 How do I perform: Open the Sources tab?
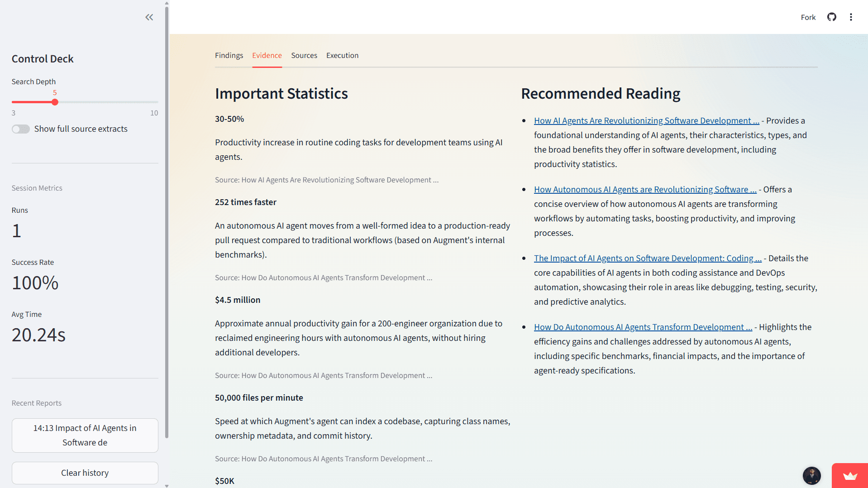click(304, 55)
